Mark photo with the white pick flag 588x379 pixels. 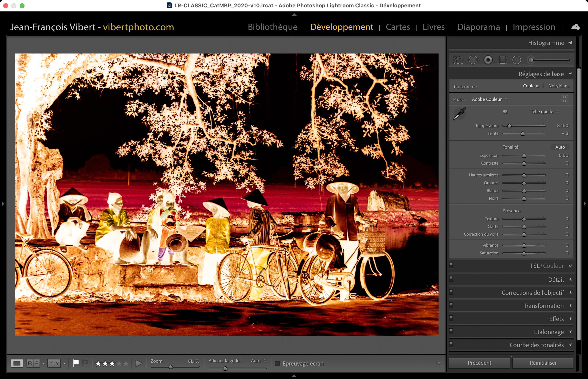click(76, 363)
